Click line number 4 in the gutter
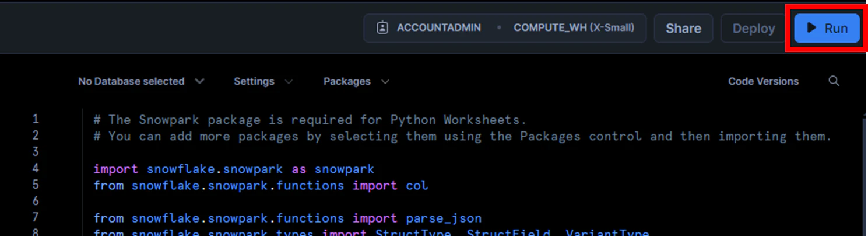868x236 pixels. 36,169
